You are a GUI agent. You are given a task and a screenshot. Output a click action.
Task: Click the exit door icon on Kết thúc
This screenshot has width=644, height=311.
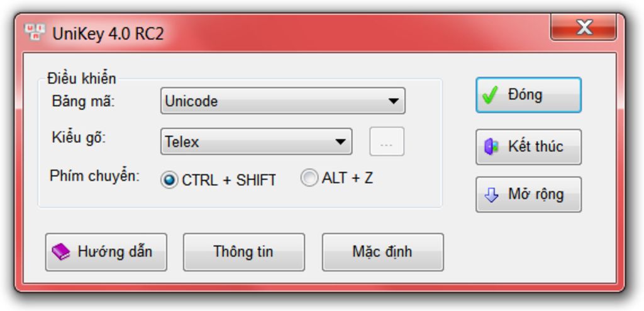[x=491, y=147]
